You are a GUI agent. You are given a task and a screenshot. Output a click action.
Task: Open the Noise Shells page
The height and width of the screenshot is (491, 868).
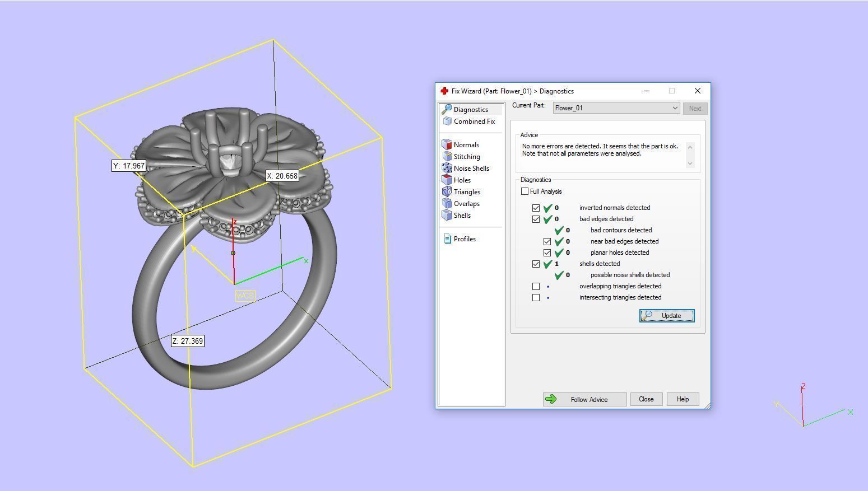click(x=471, y=169)
